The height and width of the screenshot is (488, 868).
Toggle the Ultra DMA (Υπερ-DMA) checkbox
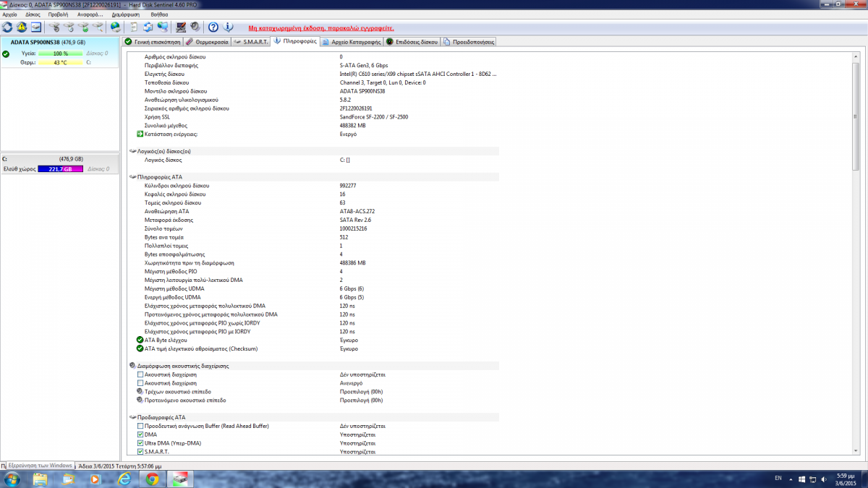(140, 443)
